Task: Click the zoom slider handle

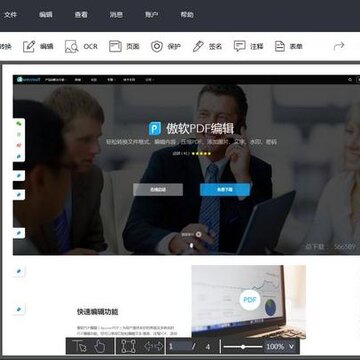Action: 243,347
